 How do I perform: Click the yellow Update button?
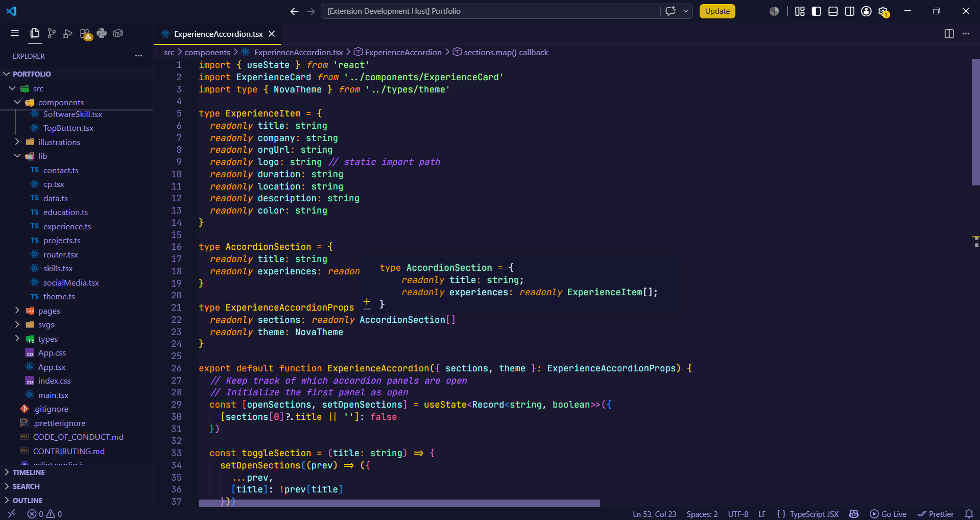click(x=717, y=11)
